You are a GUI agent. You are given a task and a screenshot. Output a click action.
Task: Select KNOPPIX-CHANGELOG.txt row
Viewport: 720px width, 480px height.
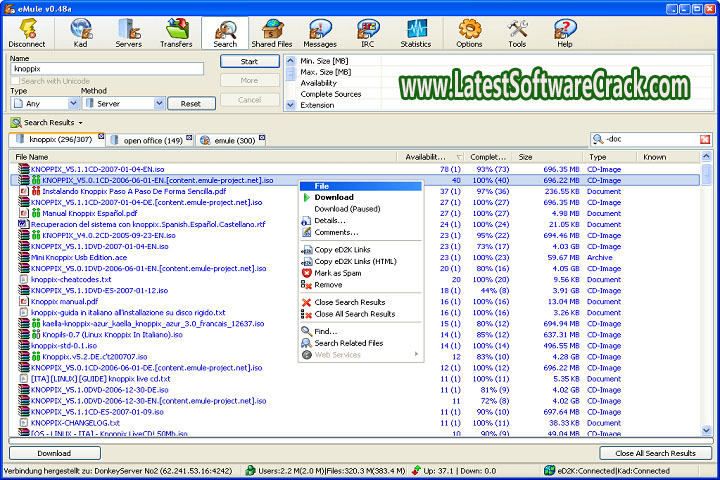354,423
